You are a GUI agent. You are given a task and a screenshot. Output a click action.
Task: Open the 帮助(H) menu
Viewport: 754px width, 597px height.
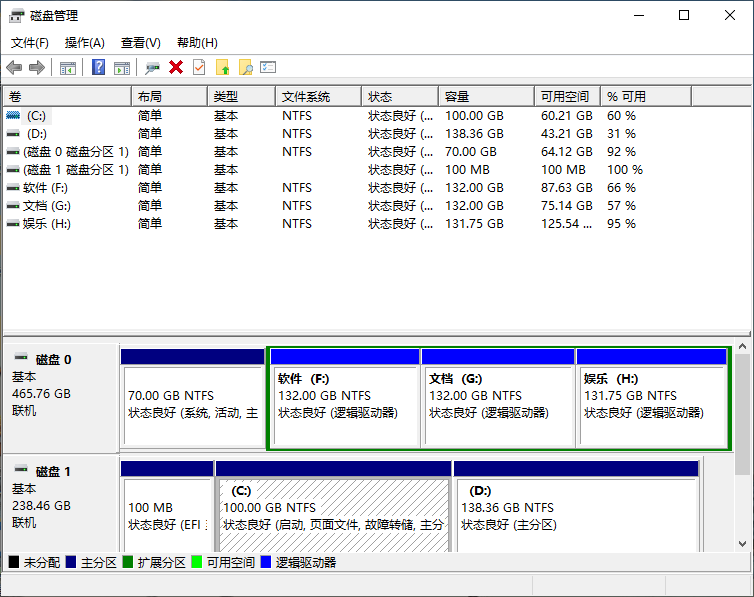[x=197, y=43]
